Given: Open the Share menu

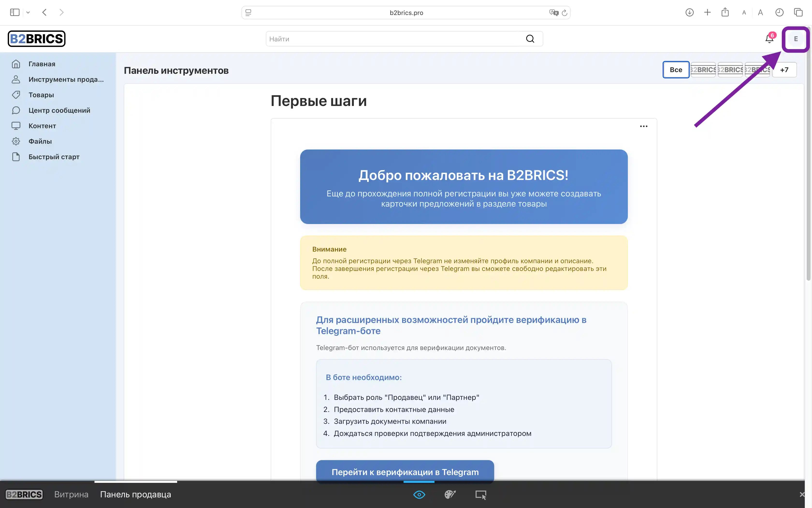Looking at the screenshot, I should tap(725, 12).
